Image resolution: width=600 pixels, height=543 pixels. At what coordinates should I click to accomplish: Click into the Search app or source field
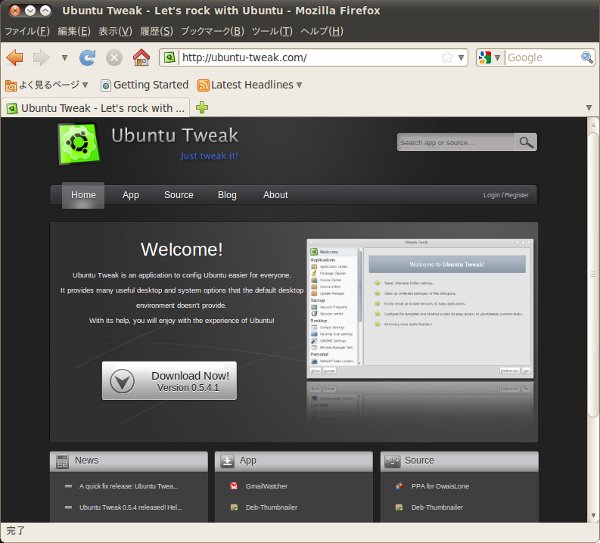point(456,142)
